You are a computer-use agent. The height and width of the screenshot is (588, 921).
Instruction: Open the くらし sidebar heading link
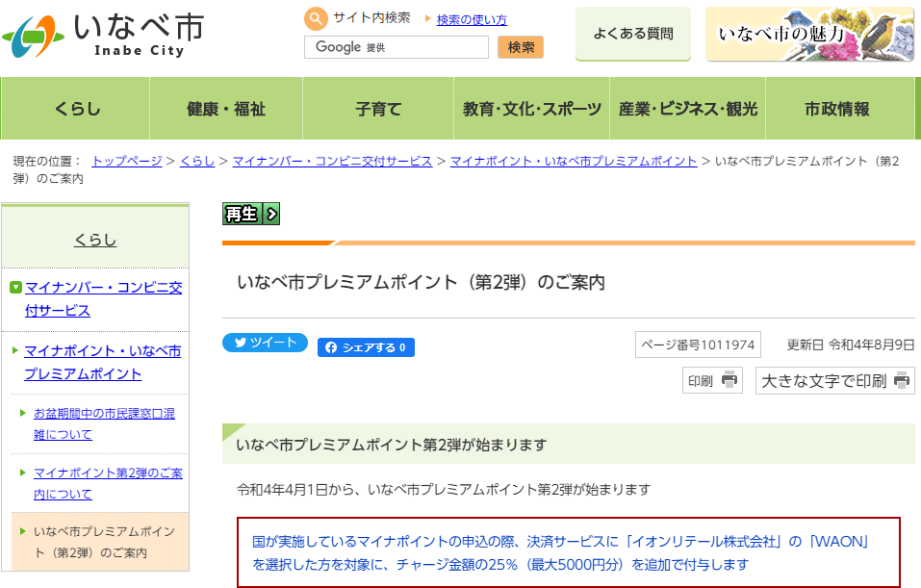click(x=95, y=240)
